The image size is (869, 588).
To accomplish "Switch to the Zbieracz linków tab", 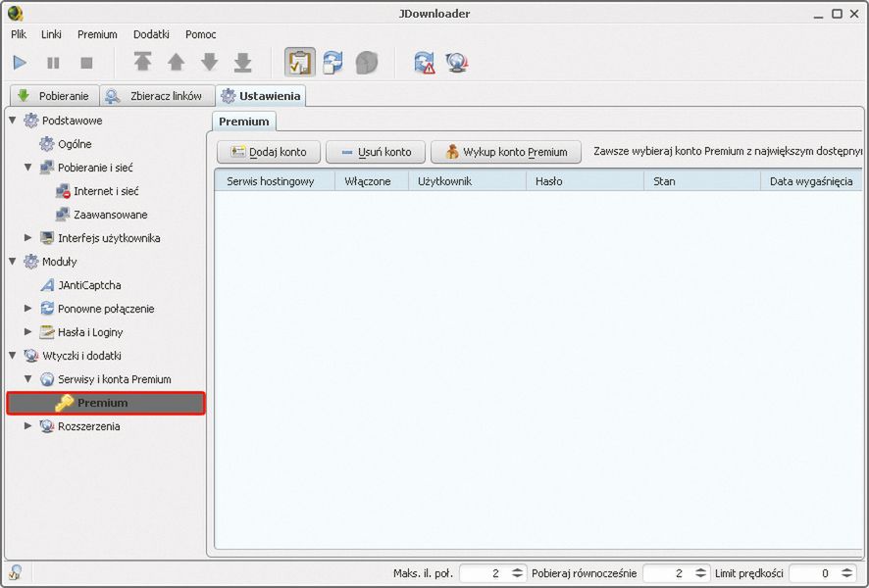I will [157, 96].
